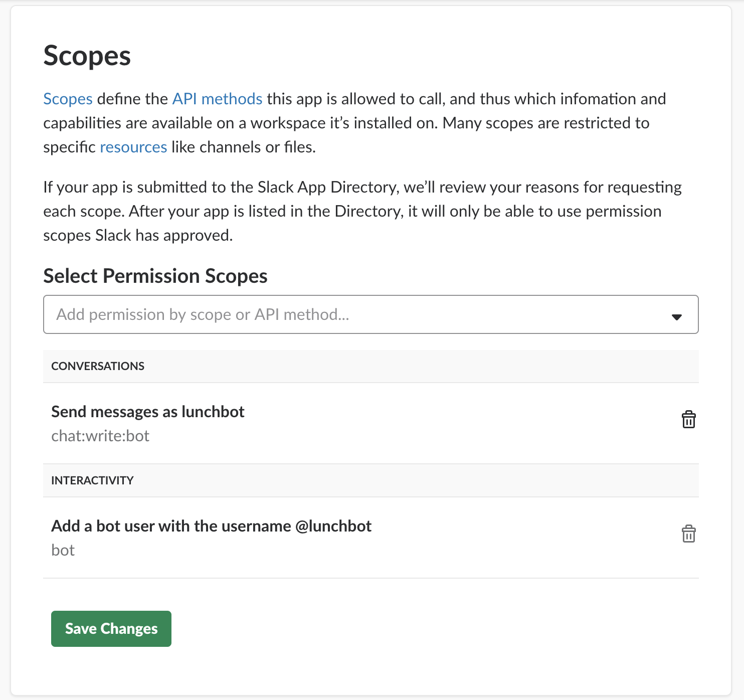Open the 'Scopes' link in the description
Viewport: 744px width, 700px height.
(x=68, y=99)
